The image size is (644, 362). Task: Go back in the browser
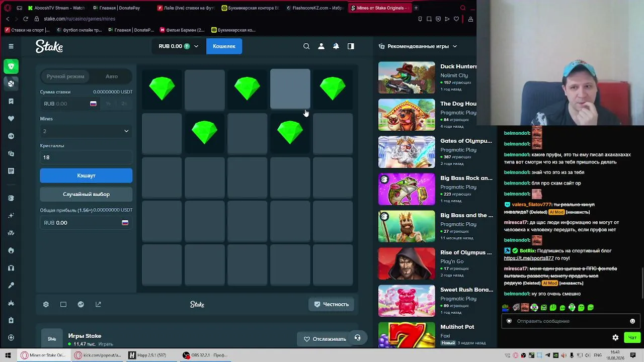[8, 19]
